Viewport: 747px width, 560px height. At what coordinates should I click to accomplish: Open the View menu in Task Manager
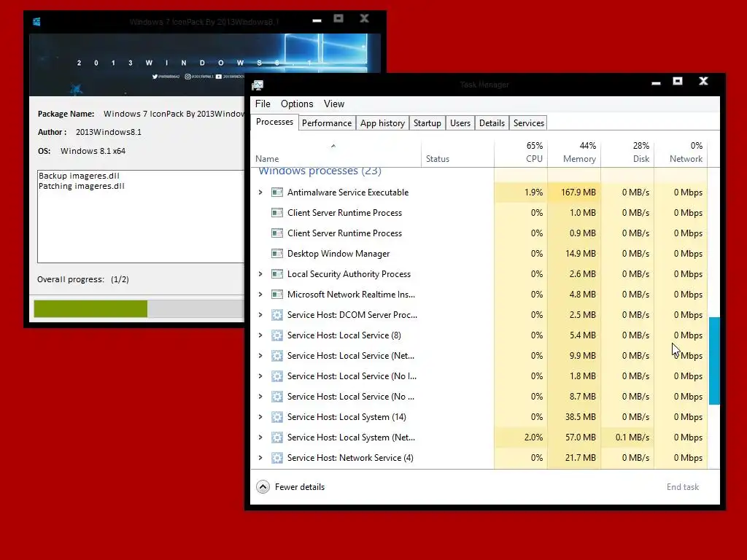334,104
